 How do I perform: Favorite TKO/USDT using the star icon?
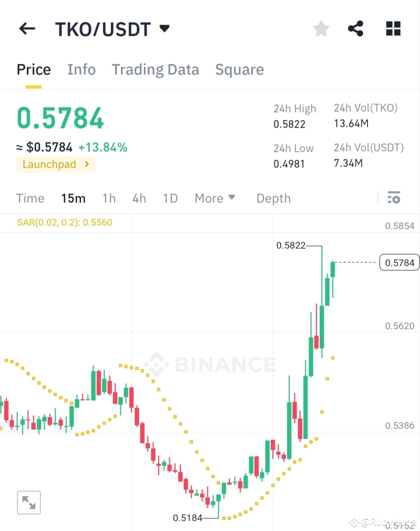click(x=321, y=28)
